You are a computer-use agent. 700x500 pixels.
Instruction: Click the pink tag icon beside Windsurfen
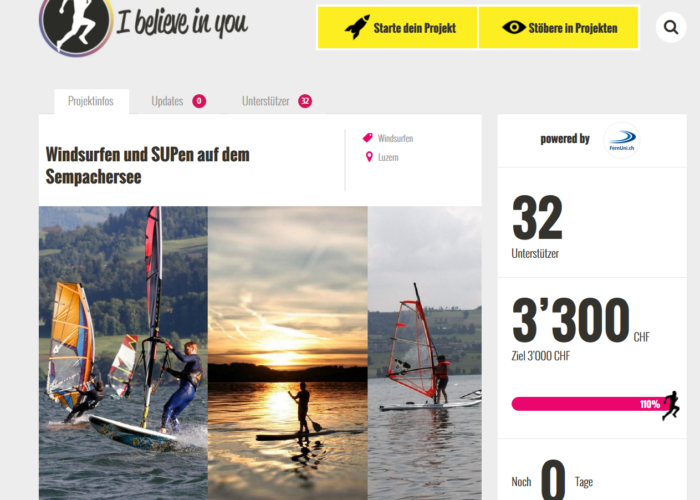point(367,138)
